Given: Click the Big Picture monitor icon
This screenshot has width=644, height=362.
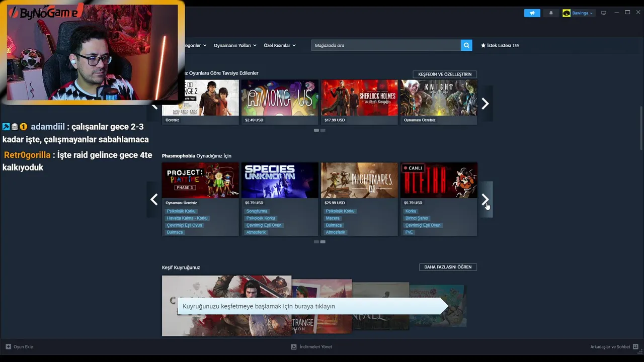Looking at the screenshot, I should 604,13.
